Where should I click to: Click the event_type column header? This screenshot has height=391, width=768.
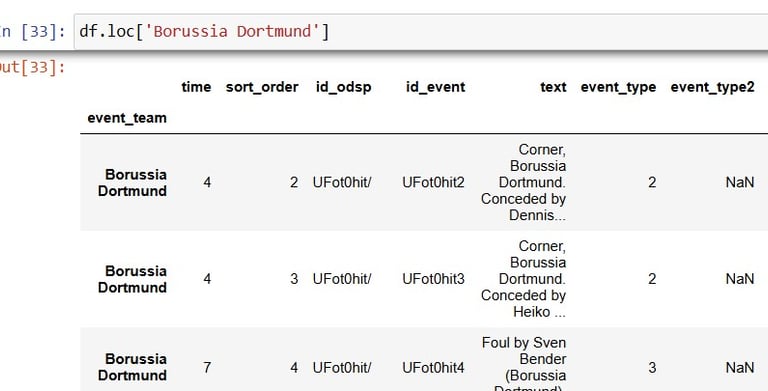(619, 88)
